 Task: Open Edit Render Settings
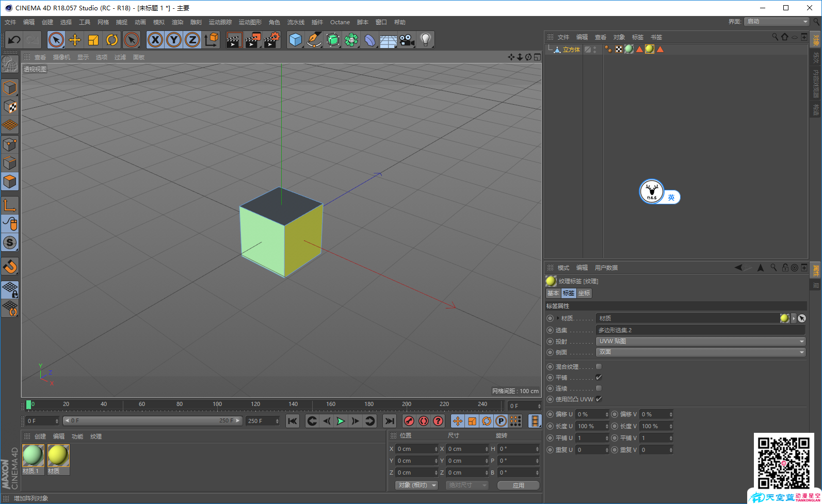272,40
